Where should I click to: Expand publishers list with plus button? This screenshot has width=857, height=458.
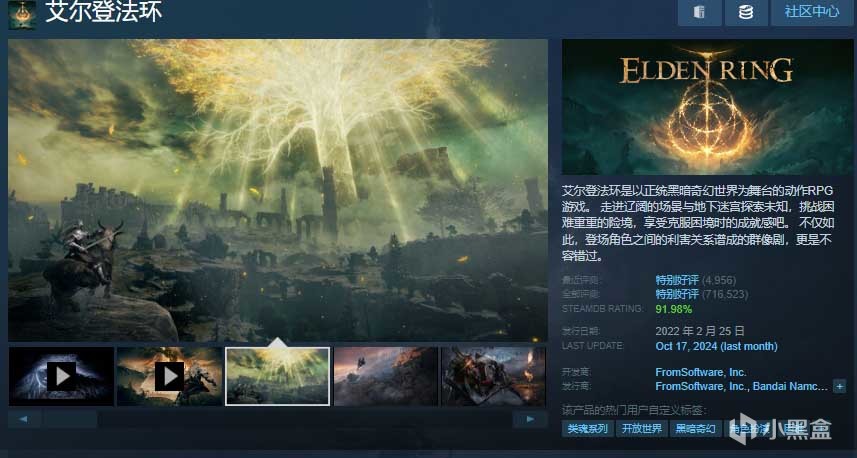[x=840, y=386]
